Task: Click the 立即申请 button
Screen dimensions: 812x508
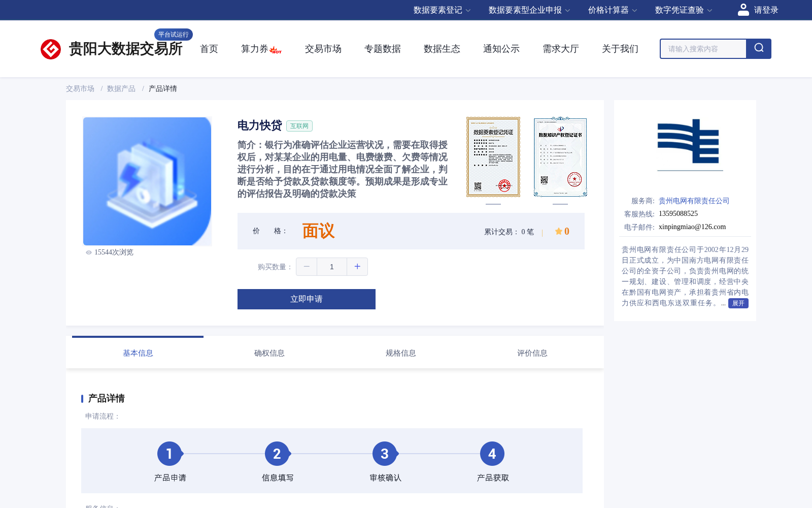Action: 307,299
